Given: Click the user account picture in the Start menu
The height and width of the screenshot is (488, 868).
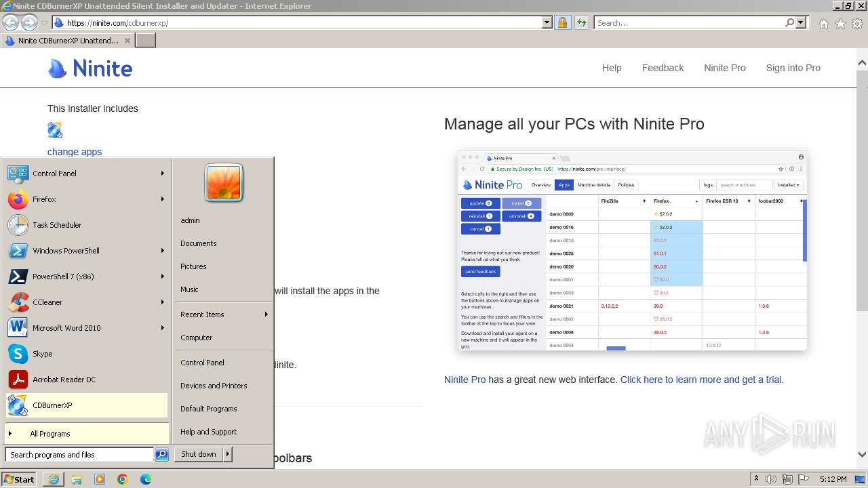Looking at the screenshot, I should (224, 183).
